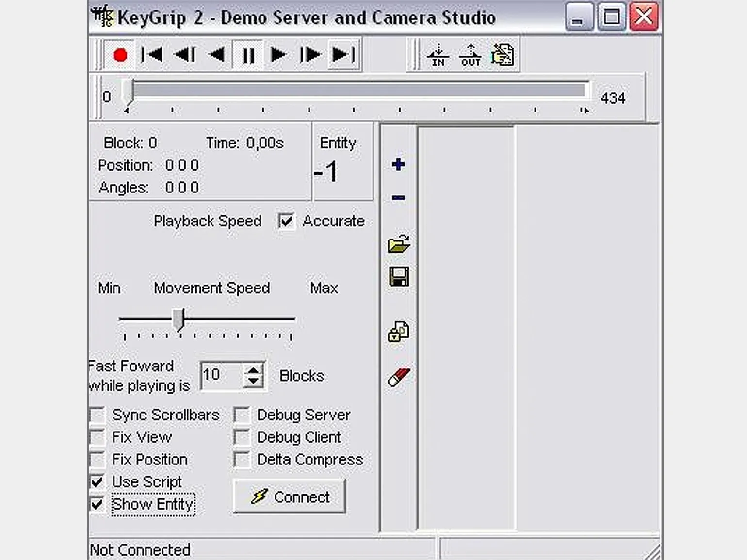Jump to the first block

click(x=152, y=55)
